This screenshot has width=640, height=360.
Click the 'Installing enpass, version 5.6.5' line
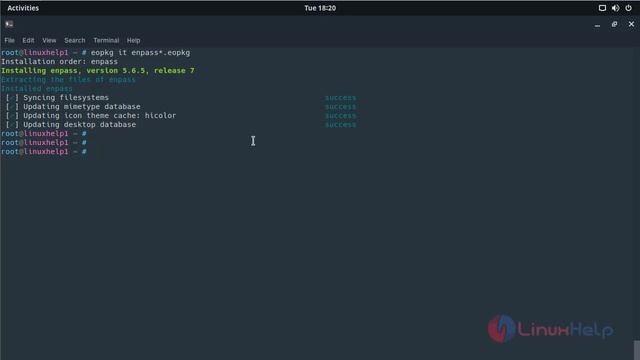[98, 71]
